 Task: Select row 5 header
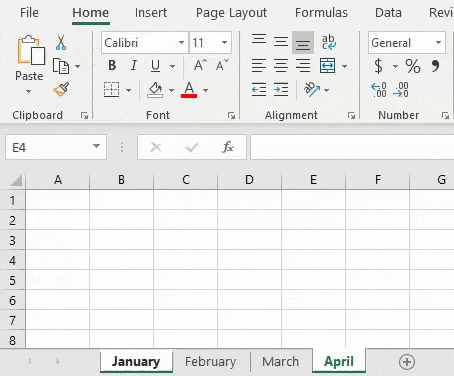[12, 280]
